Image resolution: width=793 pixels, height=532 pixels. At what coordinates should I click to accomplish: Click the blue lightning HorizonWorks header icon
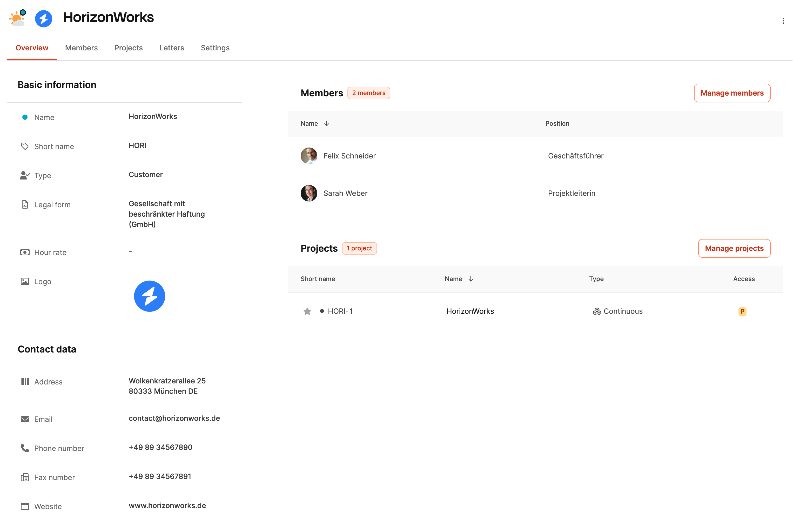tap(44, 18)
